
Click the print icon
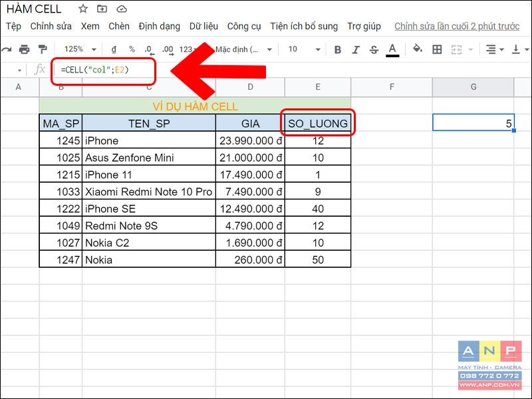24,49
